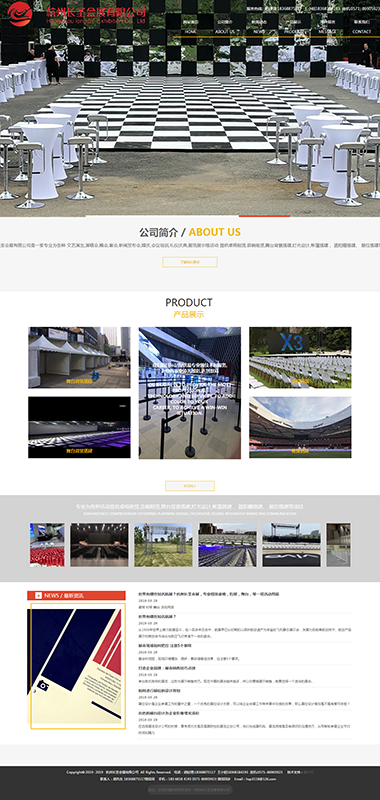
Task: Open the white tents product thumbnail
Action: point(79,358)
